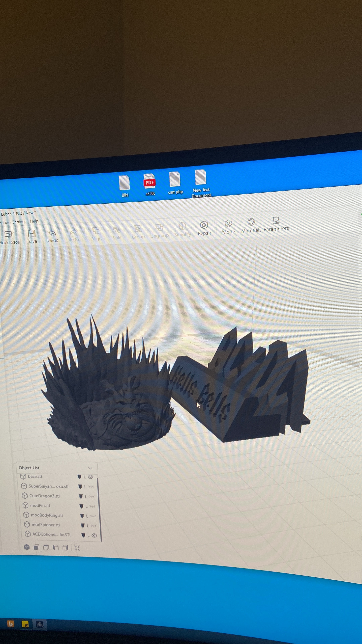Switch to isometric solid cube view

(27, 547)
